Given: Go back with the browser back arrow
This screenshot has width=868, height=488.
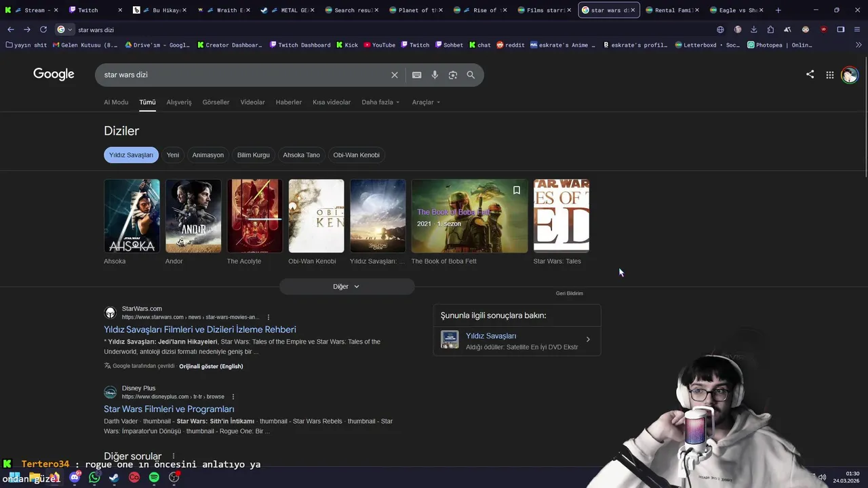Looking at the screenshot, I should coord(10,30).
